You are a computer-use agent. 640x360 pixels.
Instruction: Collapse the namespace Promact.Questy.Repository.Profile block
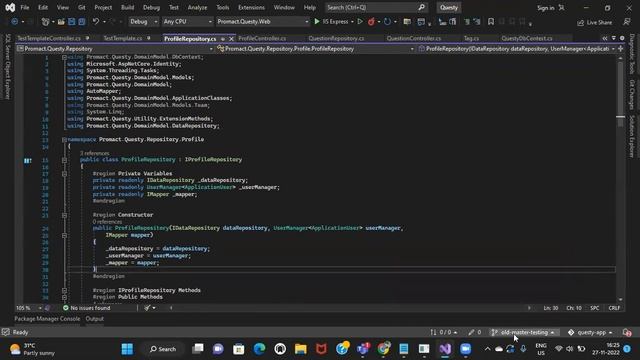click(x=64, y=140)
